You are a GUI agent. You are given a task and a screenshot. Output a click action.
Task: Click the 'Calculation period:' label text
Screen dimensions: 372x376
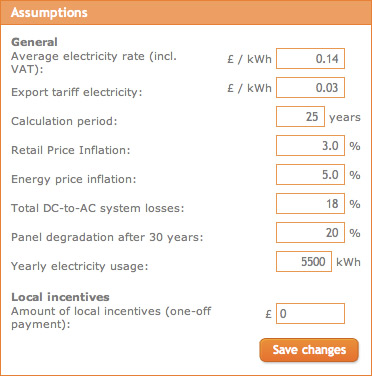pyautogui.click(x=64, y=121)
